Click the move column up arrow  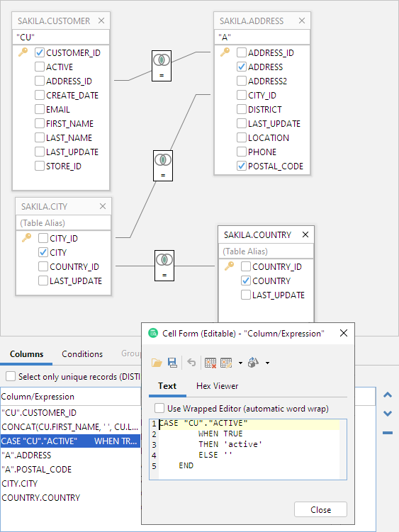[388, 395]
